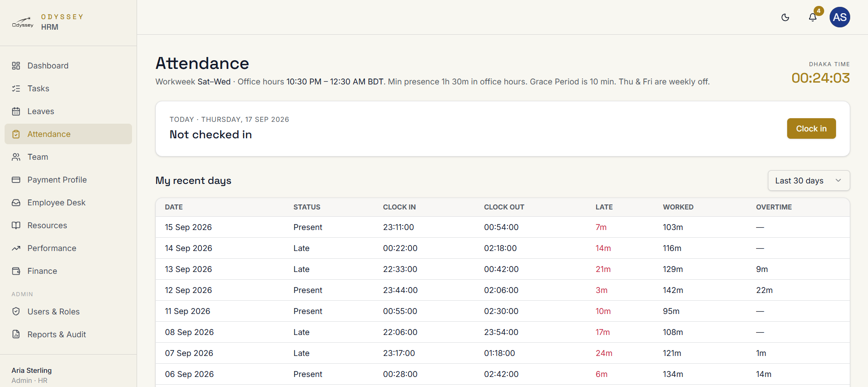Open the Team page

pos(69,157)
